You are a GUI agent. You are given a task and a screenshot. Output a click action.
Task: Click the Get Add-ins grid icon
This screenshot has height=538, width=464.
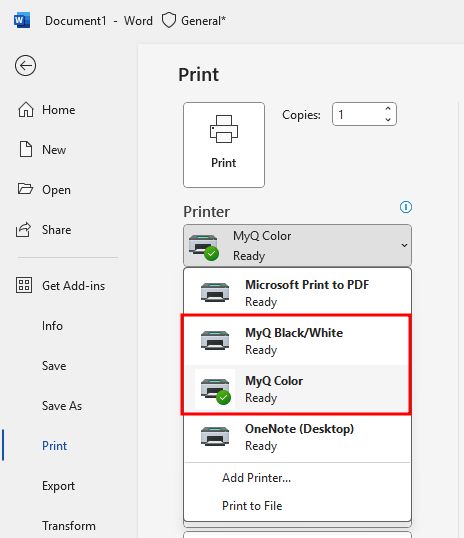[x=24, y=285]
